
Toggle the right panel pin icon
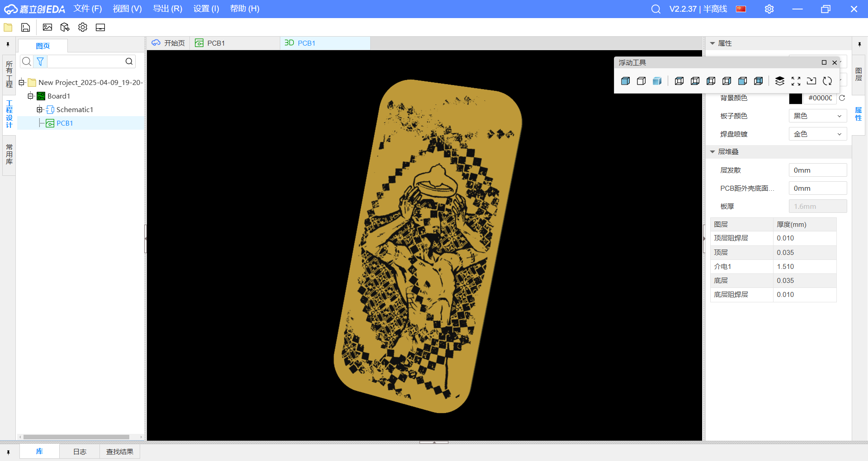point(859,44)
